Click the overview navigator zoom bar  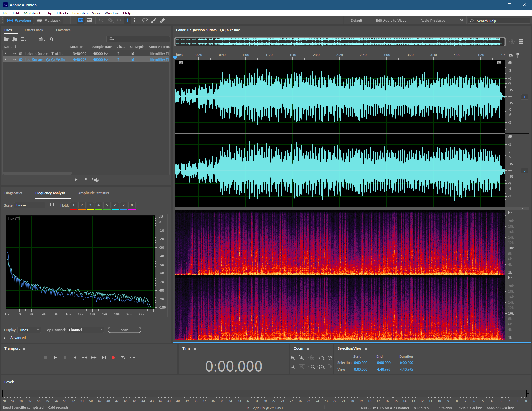[x=340, y=41]
